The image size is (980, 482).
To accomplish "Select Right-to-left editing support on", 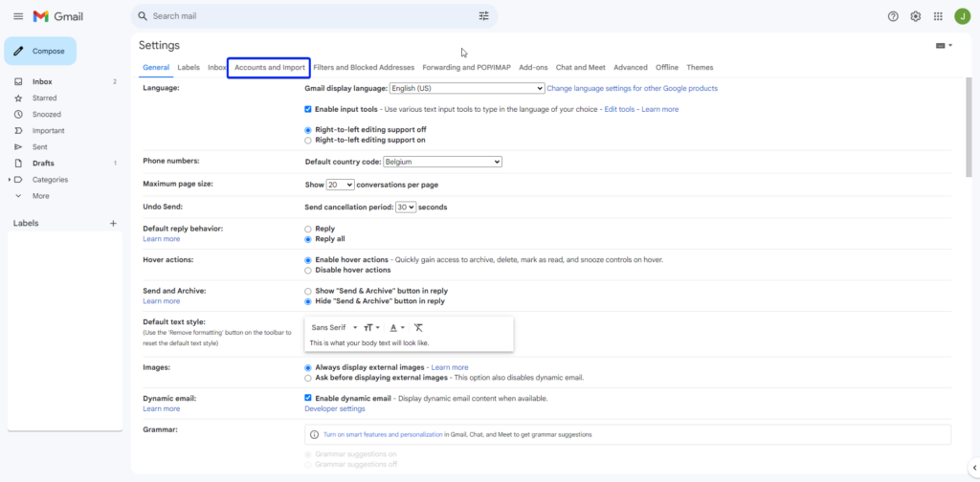I will [x=308, y=140].
